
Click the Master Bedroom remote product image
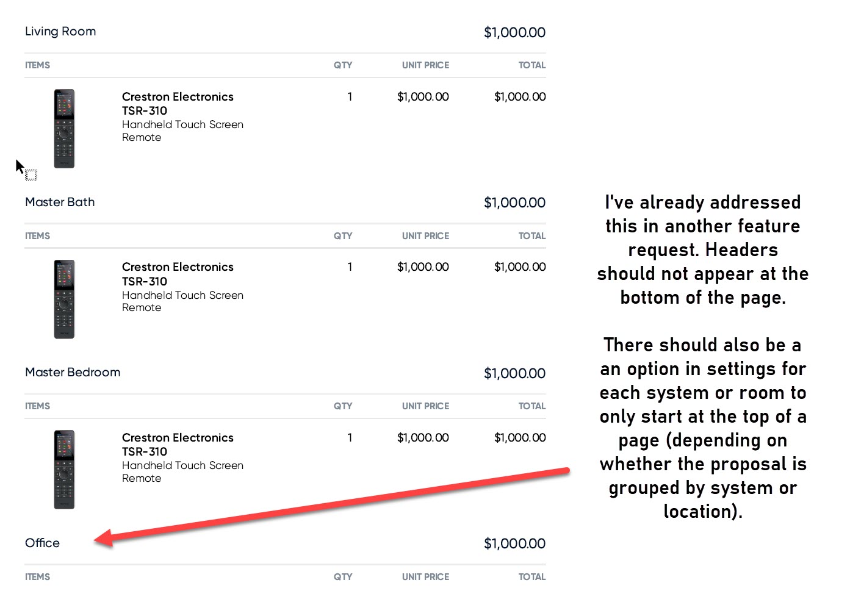64,470
